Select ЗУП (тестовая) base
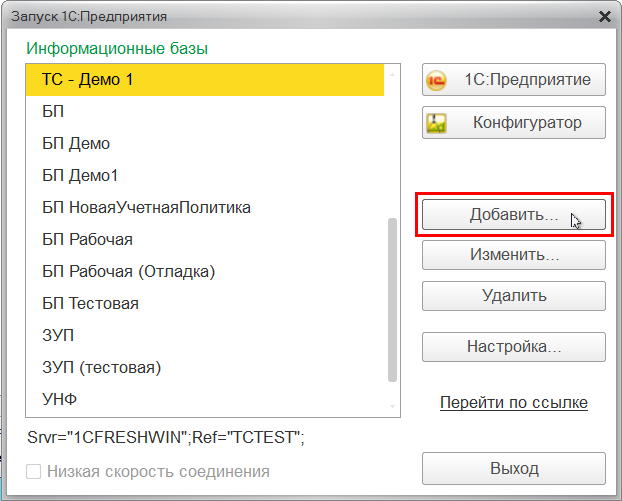 [205, 367]
